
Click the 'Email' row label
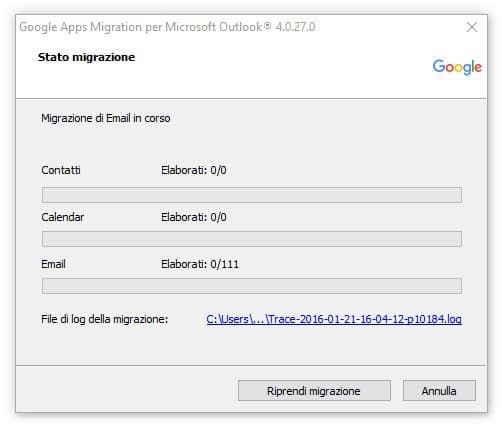(x=53, y=264)
